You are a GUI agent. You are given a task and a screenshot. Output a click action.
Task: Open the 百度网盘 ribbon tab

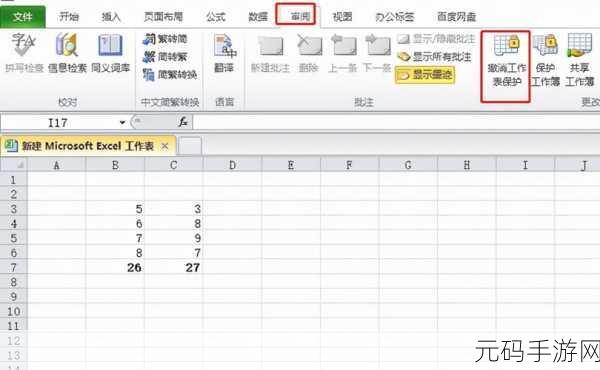pyautogui.click(x=457, y=17)
